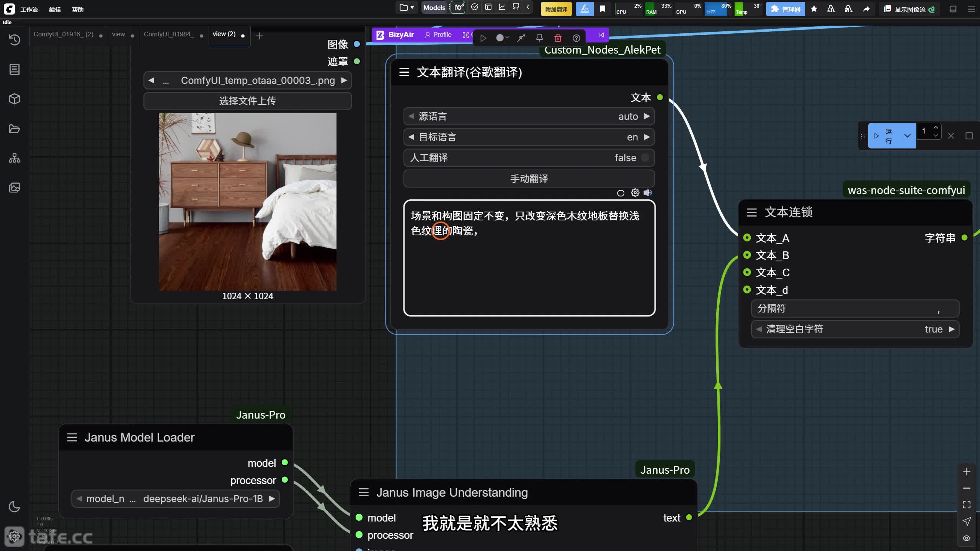Open the model tree hierarchy sidebar icon
Image resolution: width=980 pixels, height=551 pixels.
[x=15, y=158]
